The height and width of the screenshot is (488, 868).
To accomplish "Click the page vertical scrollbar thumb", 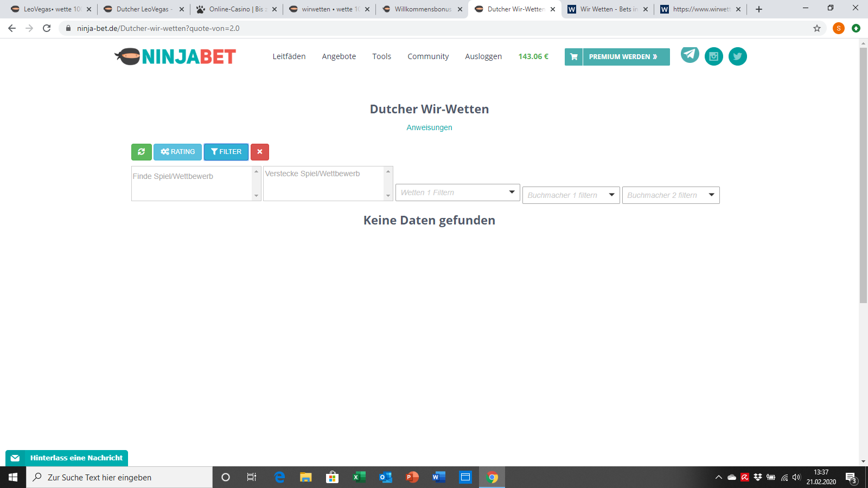I will [x=863, y=176].
